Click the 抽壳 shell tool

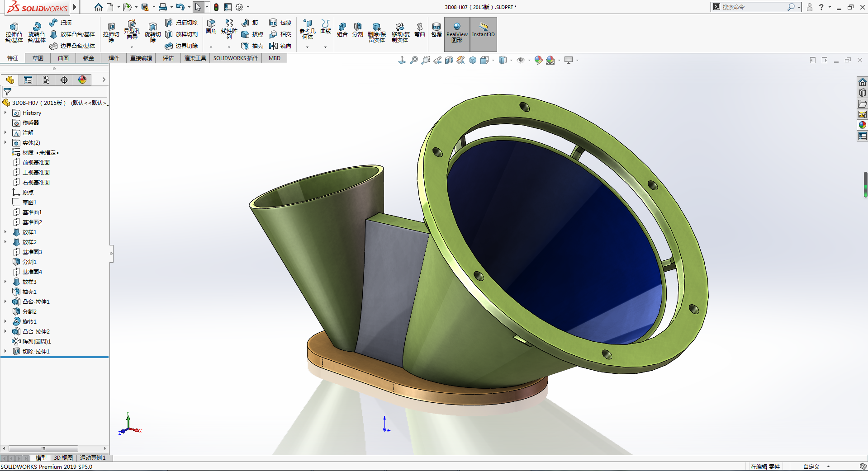coord(252,46)
